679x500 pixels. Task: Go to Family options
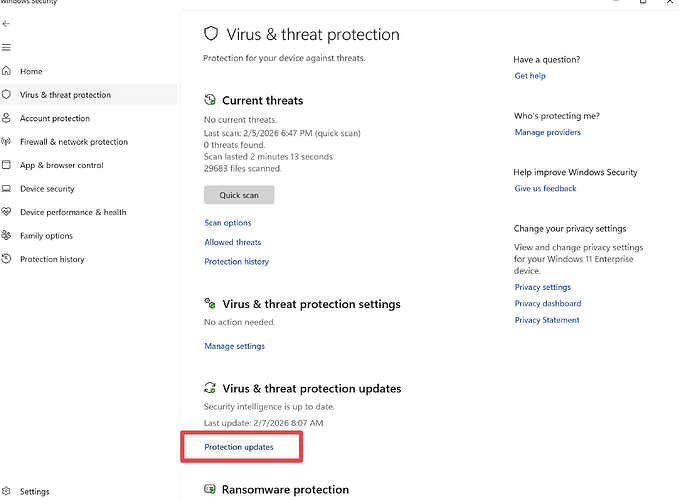tap(46, 236)
